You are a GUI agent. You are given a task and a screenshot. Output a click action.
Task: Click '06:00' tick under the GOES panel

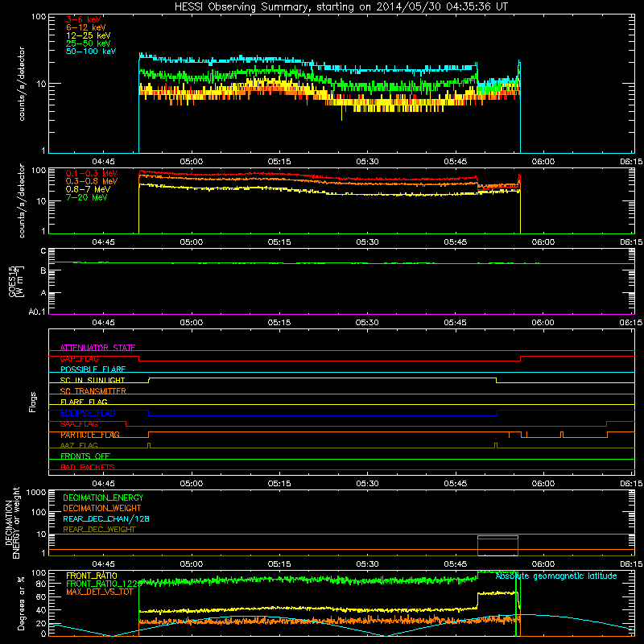point(543,323)
